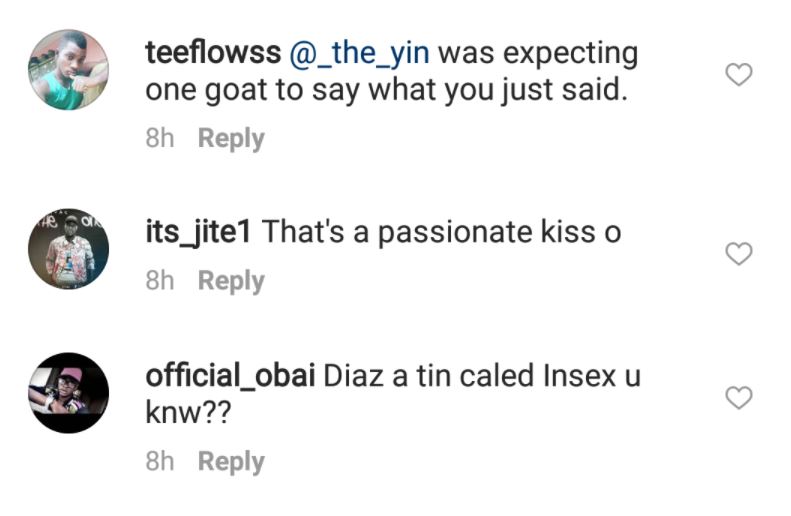791x516 pixels.
Task: Click the 8h timestamp under official_obai's comment
Action: pyautogui.click(x=160, y=461)
